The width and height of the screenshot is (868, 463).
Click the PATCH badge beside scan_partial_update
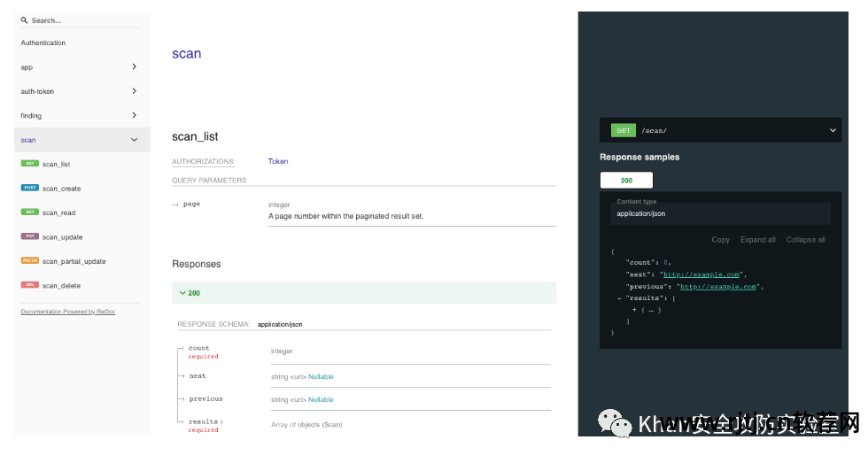[x=30, y=260]
